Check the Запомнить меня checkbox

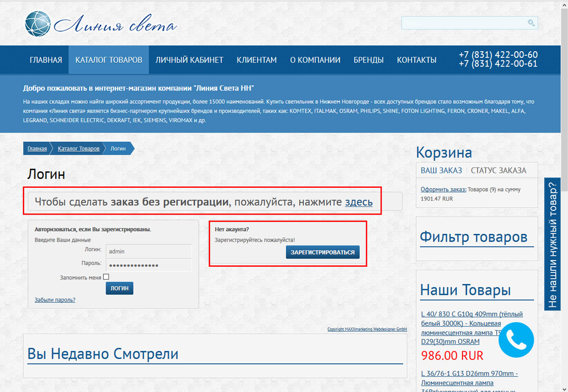pos(106,277)
